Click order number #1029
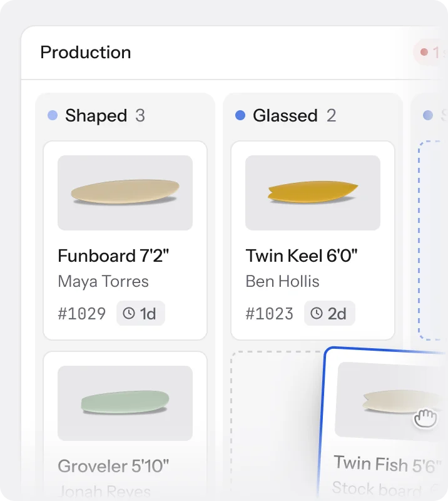The height and width of the screenshot is (501, 448). coord(82,314)
